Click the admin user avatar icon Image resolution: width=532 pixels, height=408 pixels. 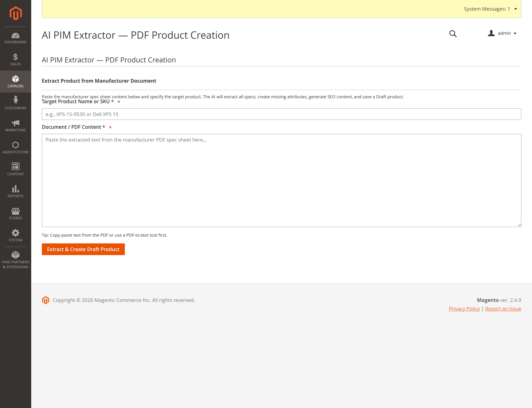[491, 33]
